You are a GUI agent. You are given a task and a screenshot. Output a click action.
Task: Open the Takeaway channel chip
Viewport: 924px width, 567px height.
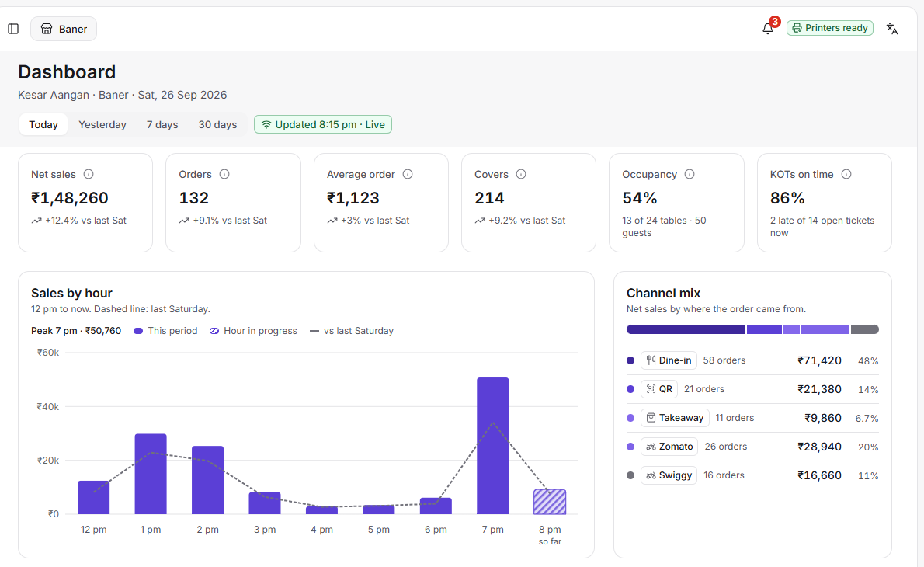pos(675,418)
